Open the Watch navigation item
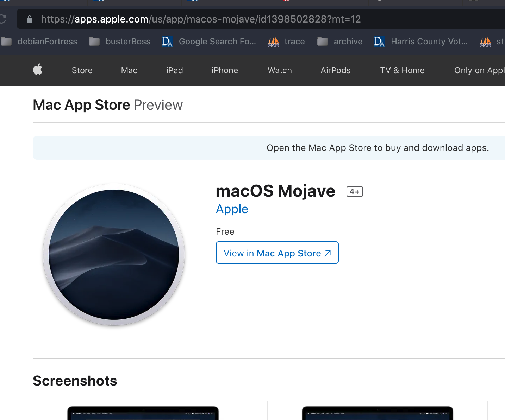Screen dimensions: 505x420 click(280, 70)
